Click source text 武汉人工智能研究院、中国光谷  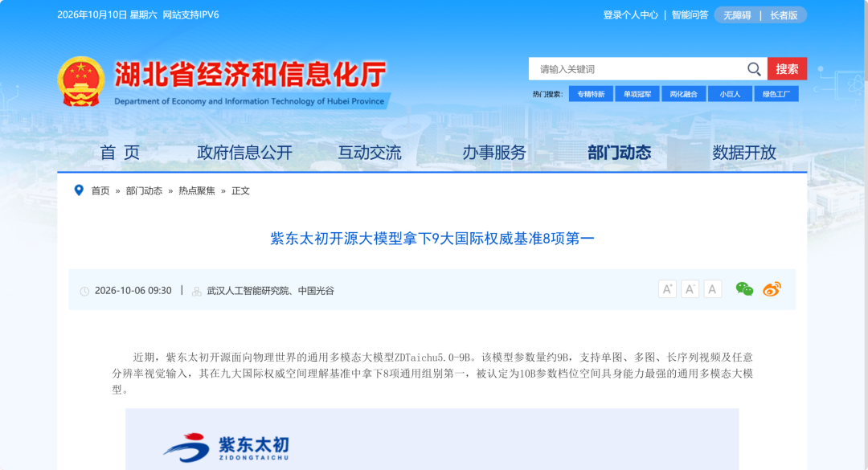270,291
